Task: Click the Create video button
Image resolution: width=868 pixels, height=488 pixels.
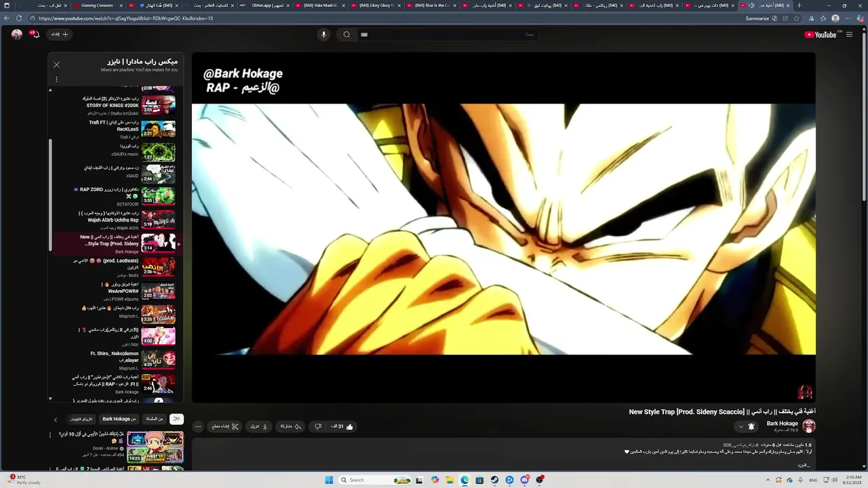Action: tap(60, 35)
